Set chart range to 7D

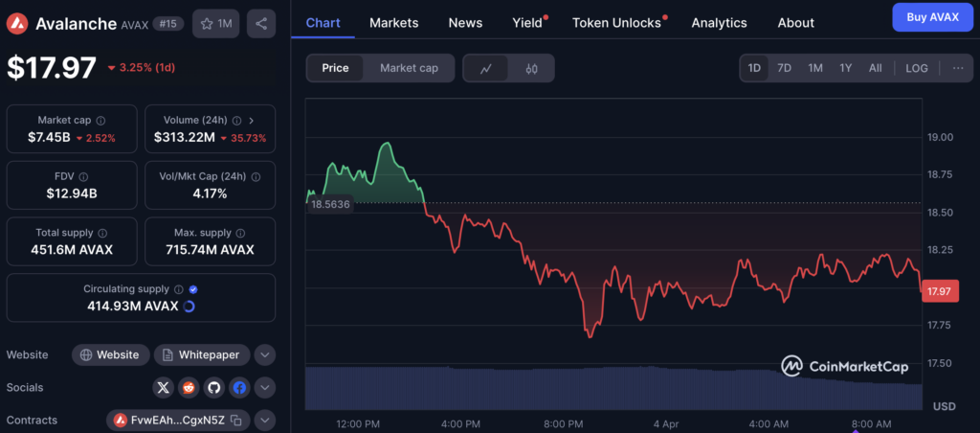[785, 68]
